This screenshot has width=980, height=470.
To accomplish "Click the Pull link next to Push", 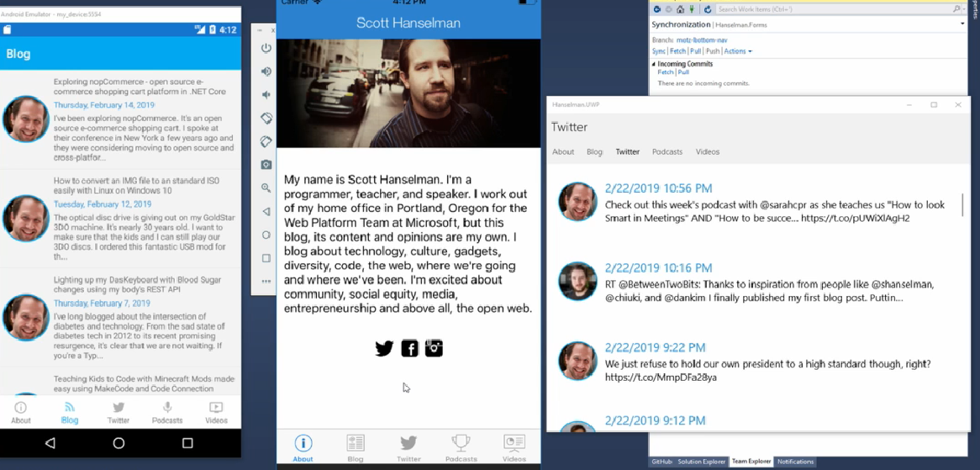I will (695, 51).
